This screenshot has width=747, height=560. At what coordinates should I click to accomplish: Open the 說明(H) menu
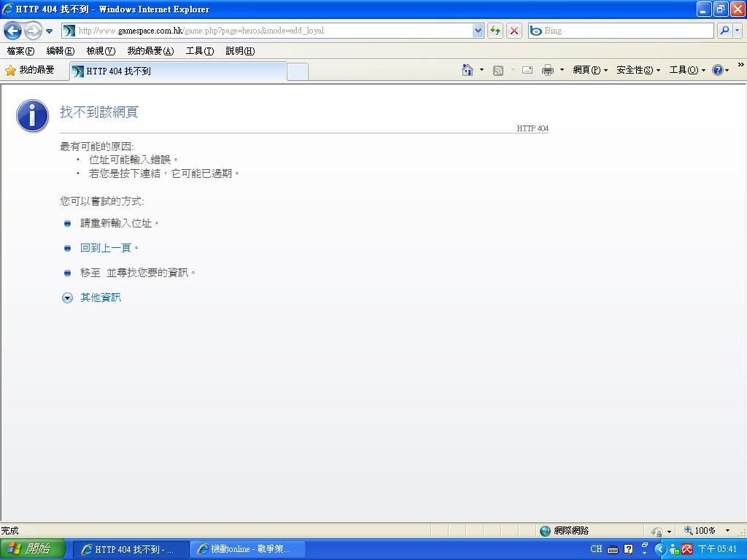tap(240, 51)
